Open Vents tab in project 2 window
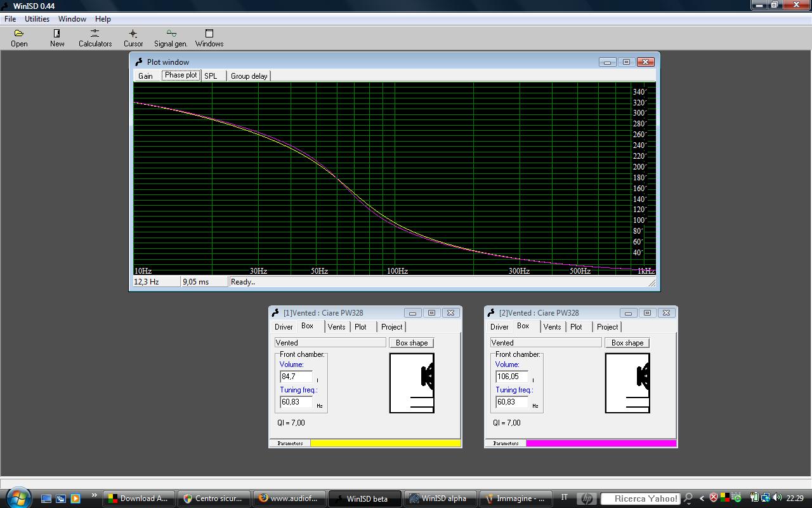Viewport: 812px width, 508px height. (552, 327)
